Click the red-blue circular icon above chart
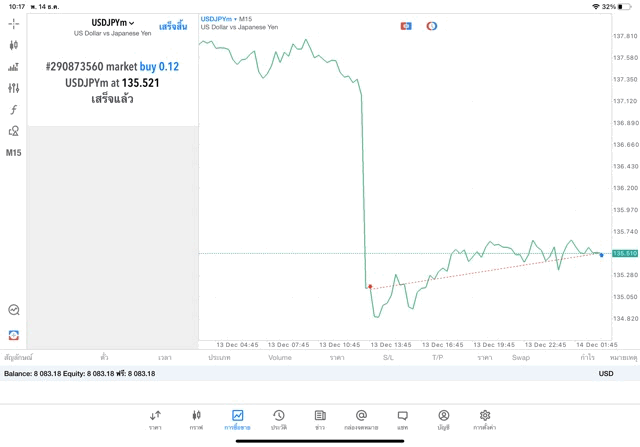This screenshot has height=447, width=640. (431, 26)
